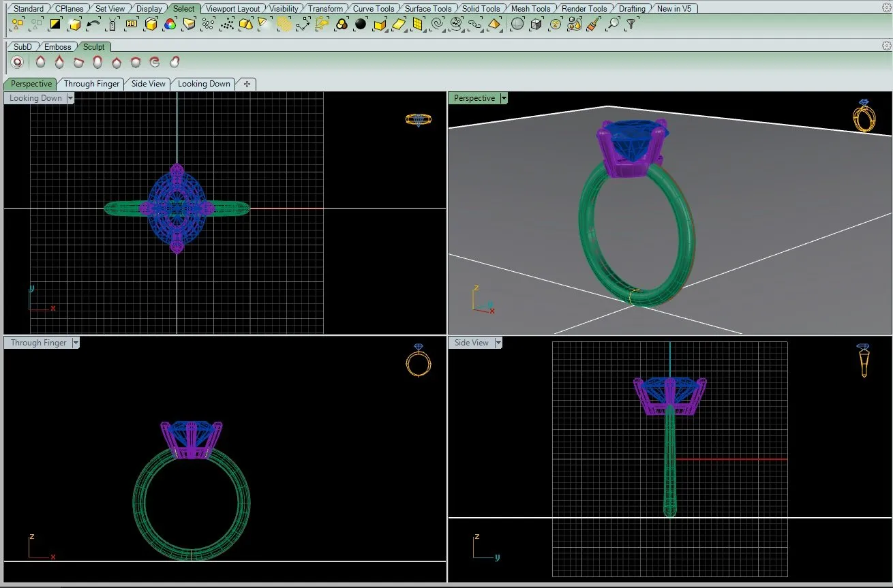The width and height of the screenshot is (893, 588).
Task: Click the Side View viewport title label
Action: tap(471, 343)
